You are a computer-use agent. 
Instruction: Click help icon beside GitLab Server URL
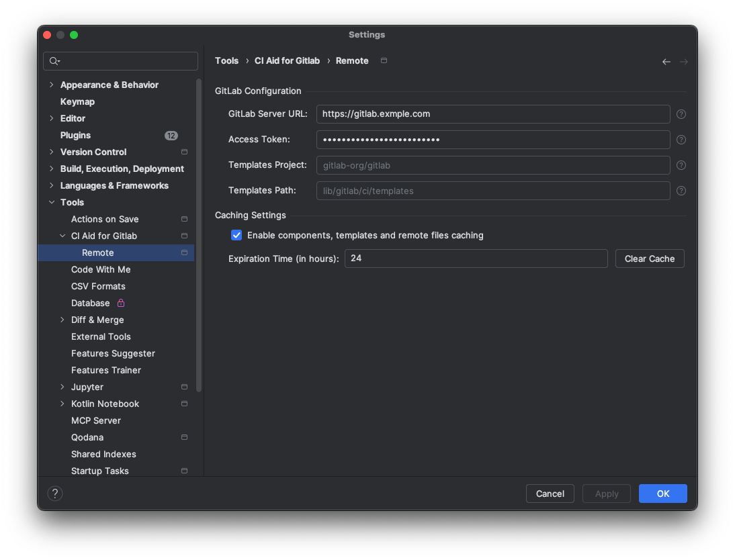[x=681, y=114]
